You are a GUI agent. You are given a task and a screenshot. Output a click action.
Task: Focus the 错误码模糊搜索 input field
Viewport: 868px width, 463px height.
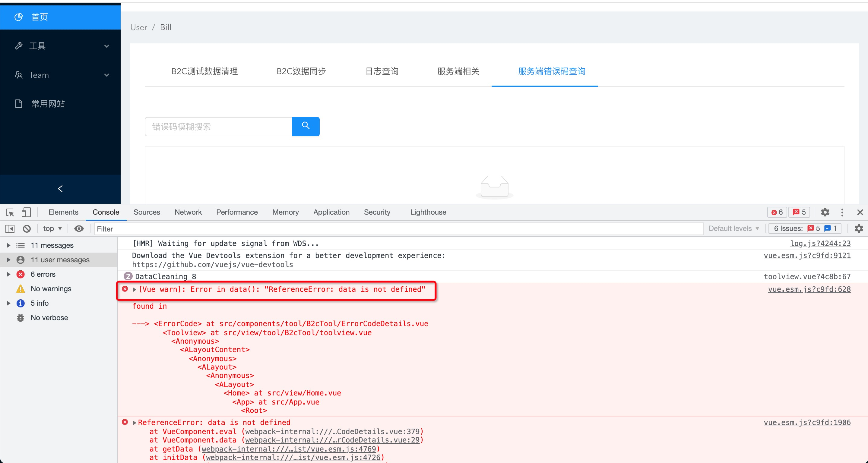tap(218, 127)
